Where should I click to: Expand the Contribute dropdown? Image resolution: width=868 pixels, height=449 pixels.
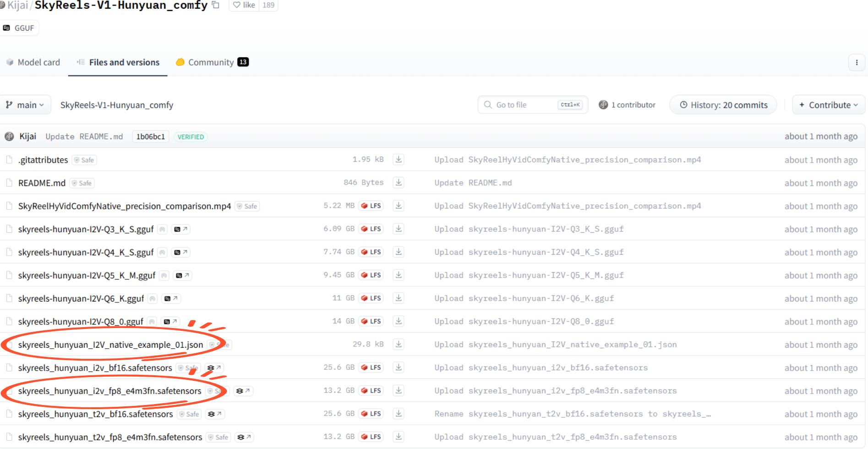[x=829, y=105]
